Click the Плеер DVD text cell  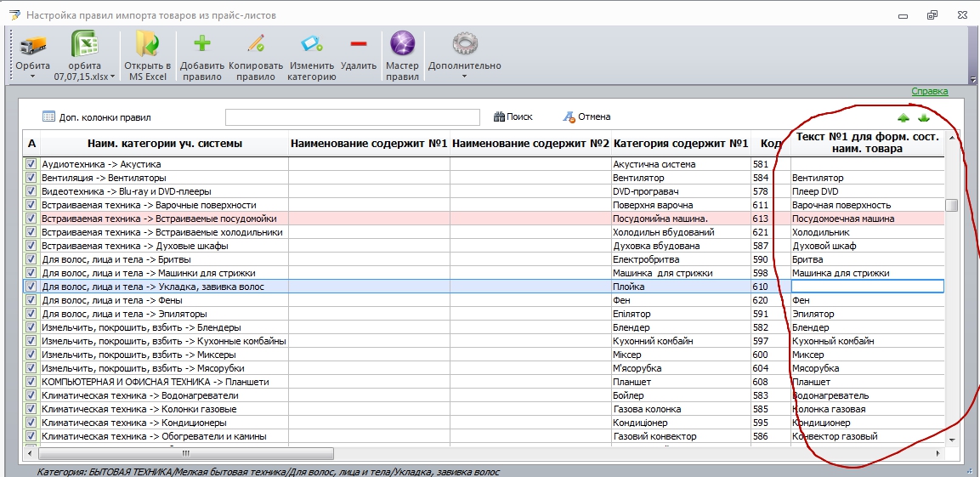click(x=868, y=191)
